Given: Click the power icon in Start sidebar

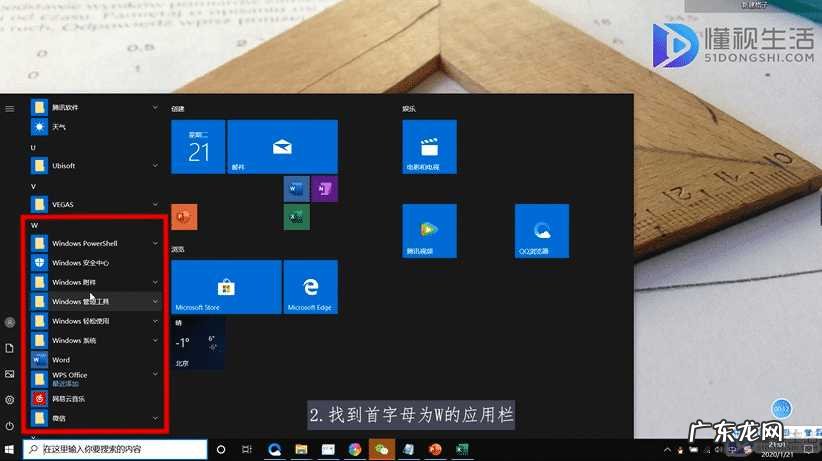Looking at the screenshot, I should 10,426.
